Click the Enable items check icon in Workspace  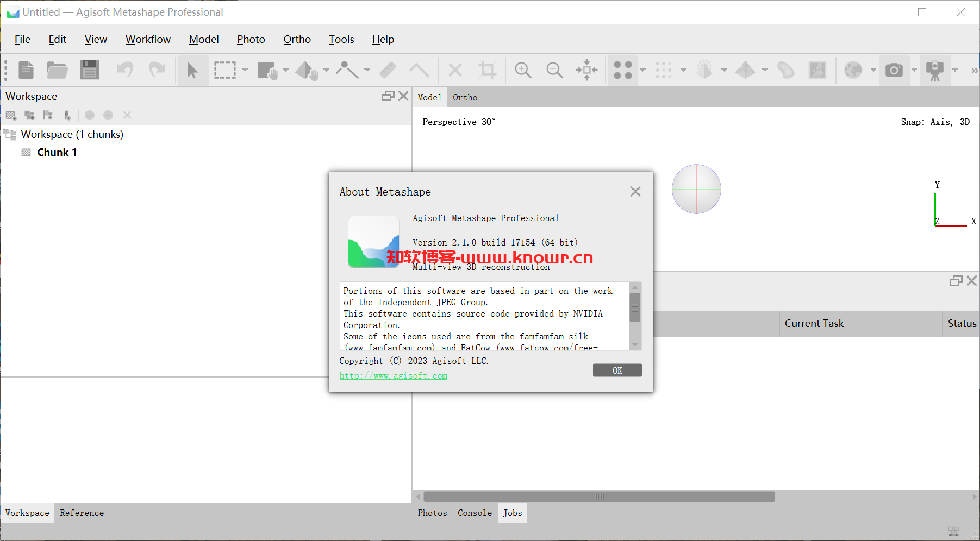[x=90, y=115]
